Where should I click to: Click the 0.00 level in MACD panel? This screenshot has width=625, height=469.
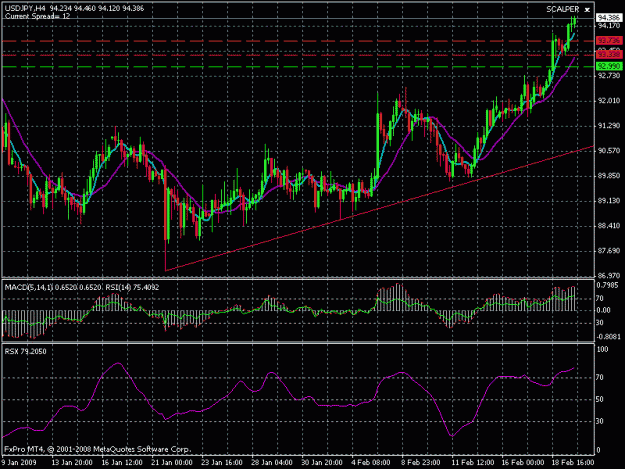[603, 310]
